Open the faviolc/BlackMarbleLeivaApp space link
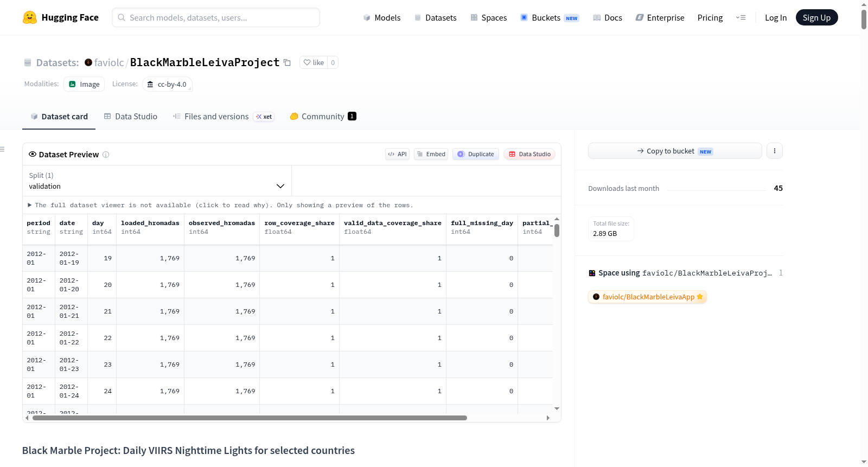Screen dimensions: 868x467 648,297
